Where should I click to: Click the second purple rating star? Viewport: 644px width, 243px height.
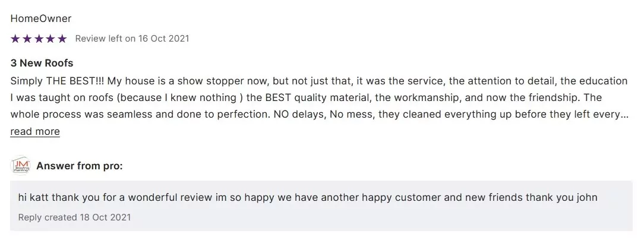tap(27, 39)
